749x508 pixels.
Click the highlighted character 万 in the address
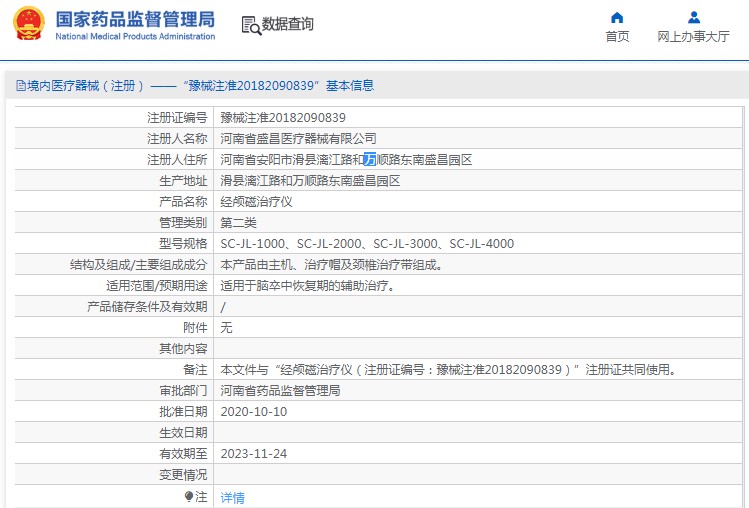[370, 160]
